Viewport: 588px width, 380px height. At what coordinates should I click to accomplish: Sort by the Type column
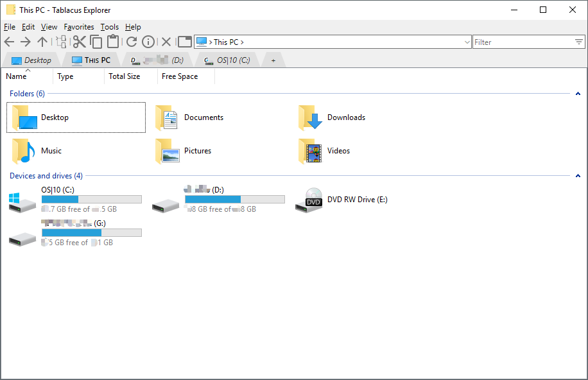pos(78,76)
